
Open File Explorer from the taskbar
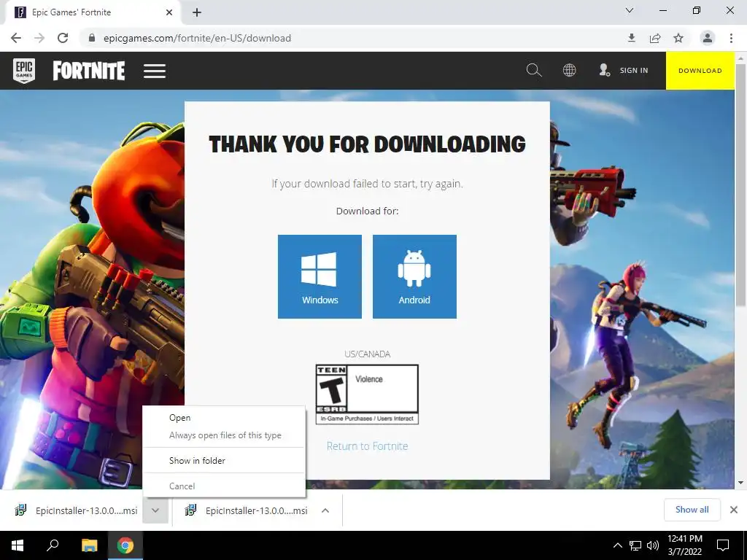[89, 545]
